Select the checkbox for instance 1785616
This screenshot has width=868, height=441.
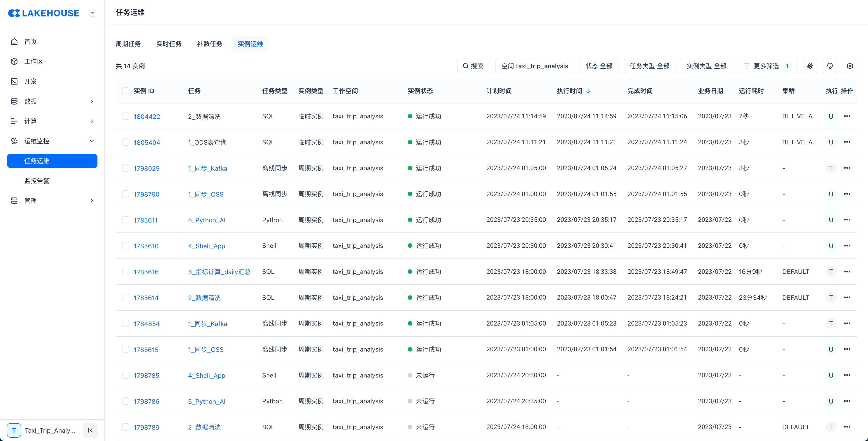point(126,272)
